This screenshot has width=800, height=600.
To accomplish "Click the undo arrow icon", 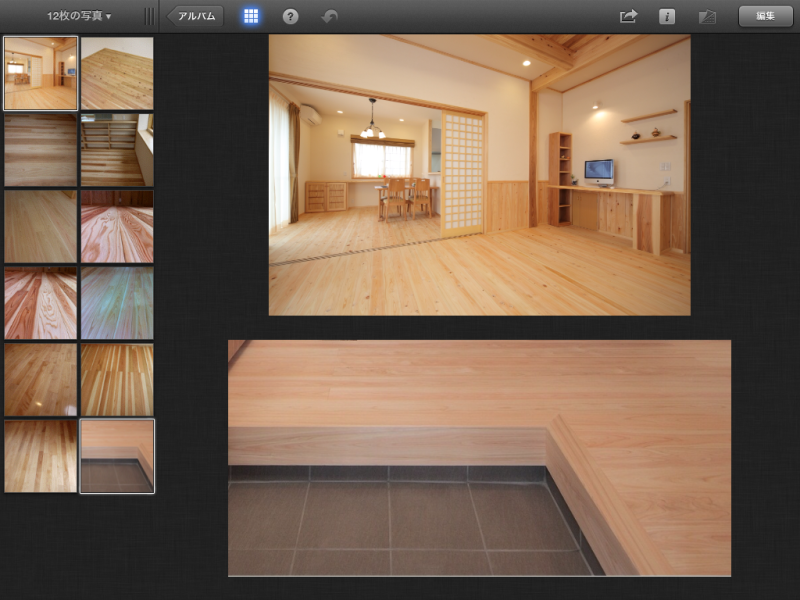I will point(329,16).
